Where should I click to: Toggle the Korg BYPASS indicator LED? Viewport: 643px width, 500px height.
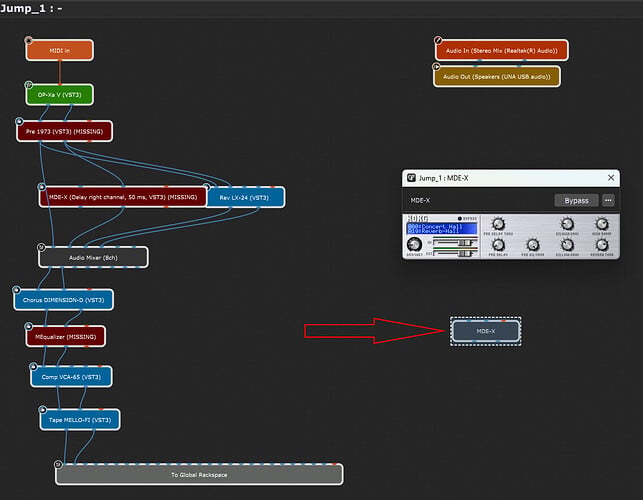tap(460, 219)
